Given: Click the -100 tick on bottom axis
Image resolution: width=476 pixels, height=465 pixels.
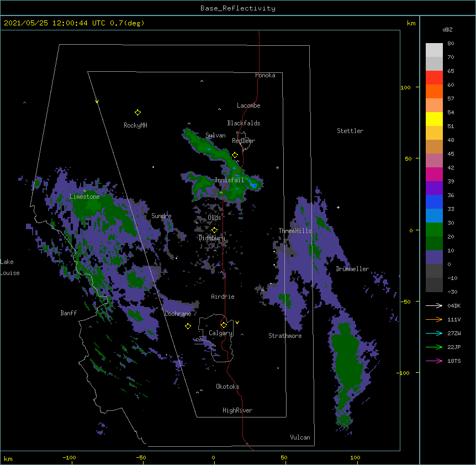Looking at the screenshot, I should 69,458.
